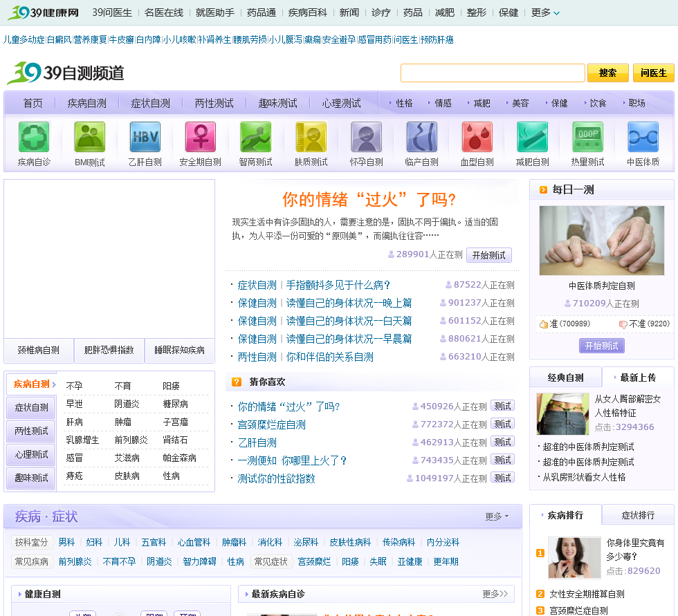Switch to the 症状排行 tab
Image resolution: width=678 pixels, height=616 pixels.
click(x=637, y=515)
